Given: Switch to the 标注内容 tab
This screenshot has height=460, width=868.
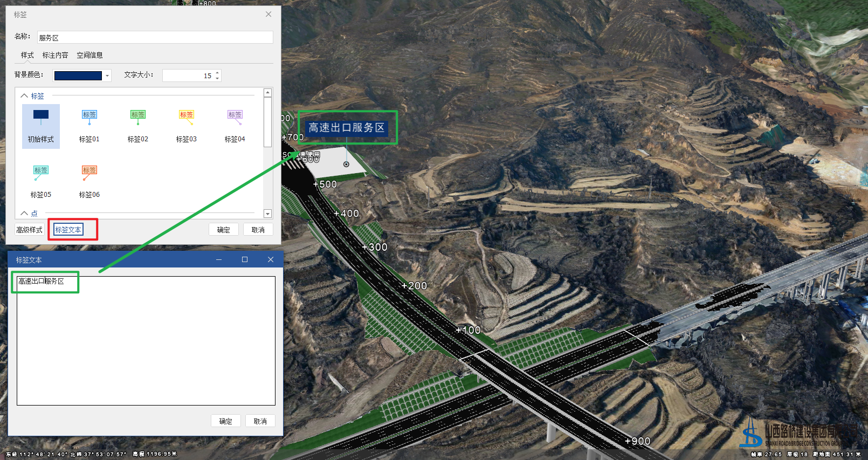Looking at the screenshot, I should [x=55, y=55].
